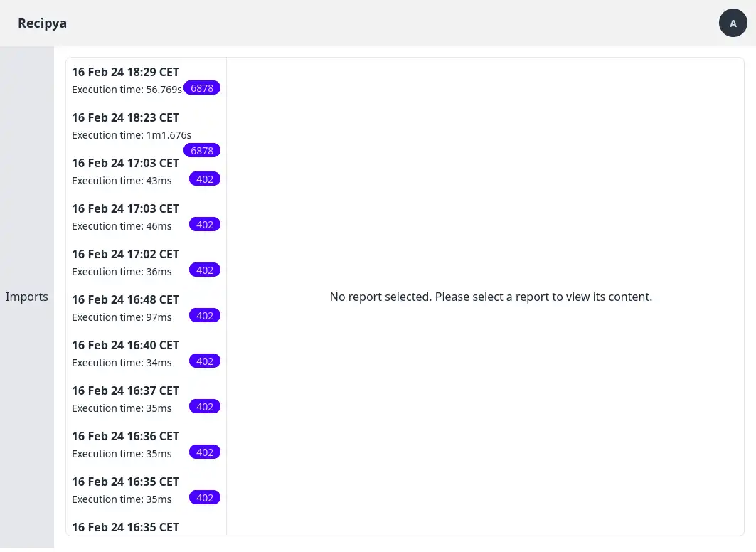Open the user avatar 'A' menu
This screenshot has width=756, height=552.
click(733, 23)
